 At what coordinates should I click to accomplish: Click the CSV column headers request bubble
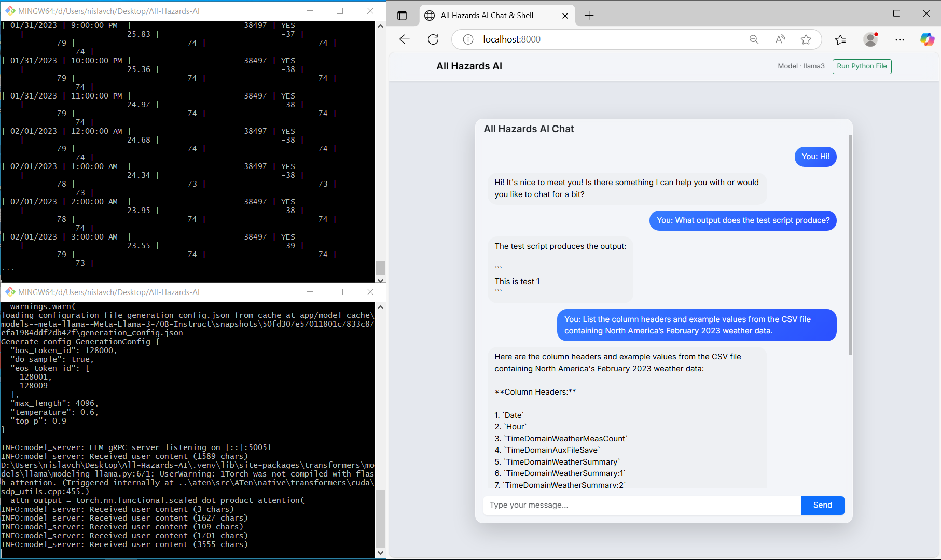pos(697,325)
